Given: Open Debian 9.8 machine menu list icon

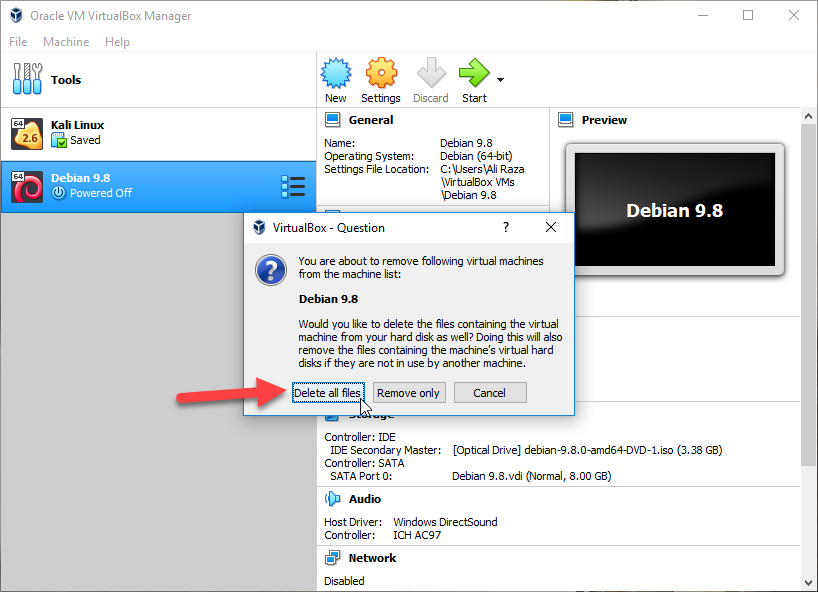Looking at the screenshot, I should point(293,186).
